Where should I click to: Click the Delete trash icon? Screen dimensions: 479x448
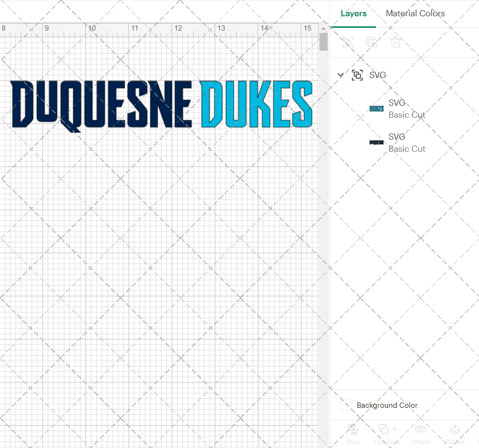point(395,42)
